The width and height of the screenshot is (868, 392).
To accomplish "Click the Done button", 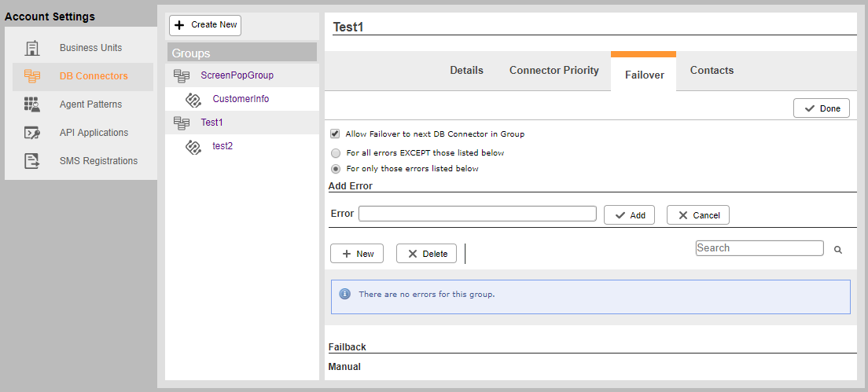I will point(822,108).
